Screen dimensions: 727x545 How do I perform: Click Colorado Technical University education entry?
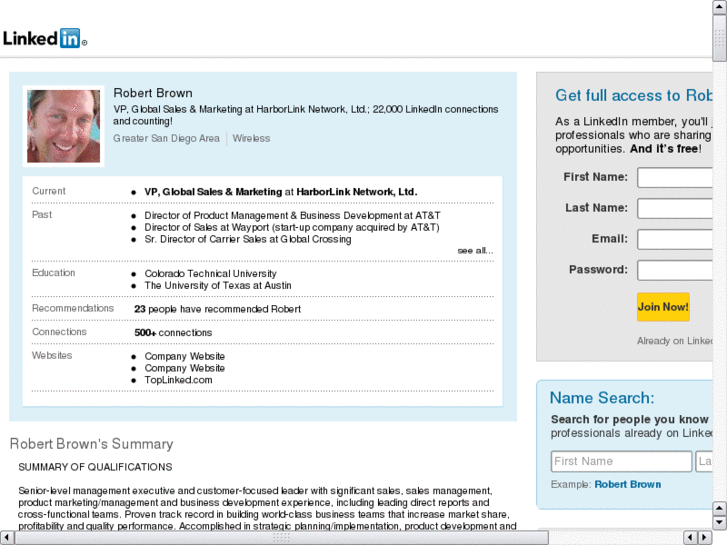[210, 274]
